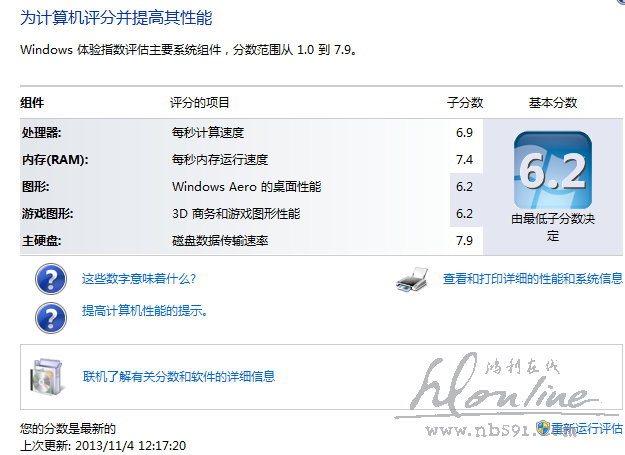Click the 子分数 column header
Image resolution: width=625 pixels, height=455 pixels.
click(465, 102)
